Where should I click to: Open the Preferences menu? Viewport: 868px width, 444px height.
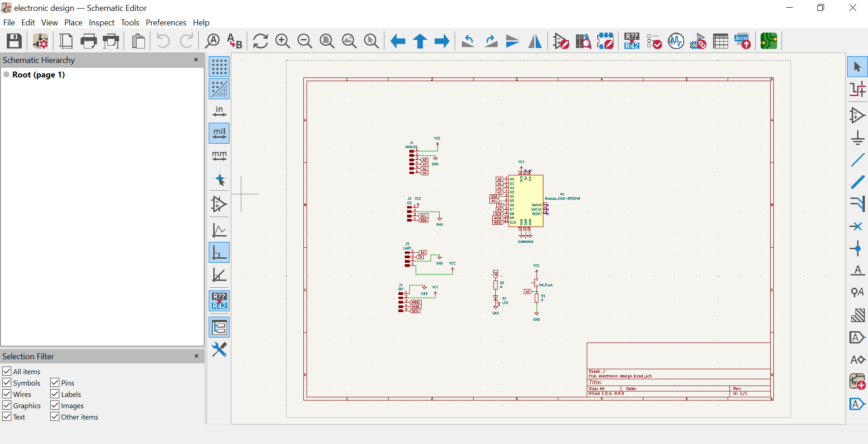[x=166, y=23]
